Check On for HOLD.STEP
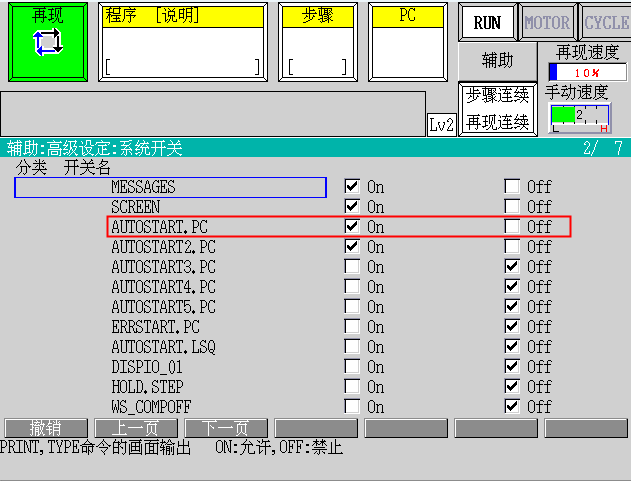 pyautogui.click(x=352, y=386)
